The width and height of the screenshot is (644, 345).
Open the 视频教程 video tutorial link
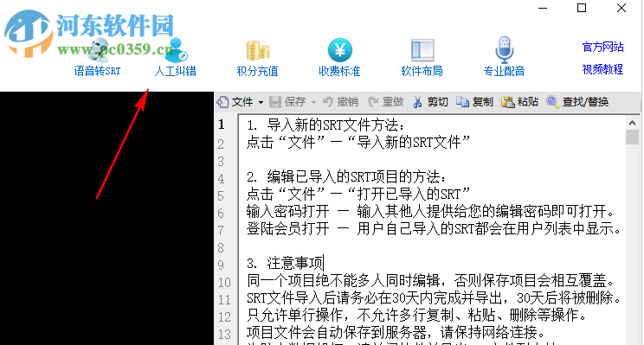[603, 69]
